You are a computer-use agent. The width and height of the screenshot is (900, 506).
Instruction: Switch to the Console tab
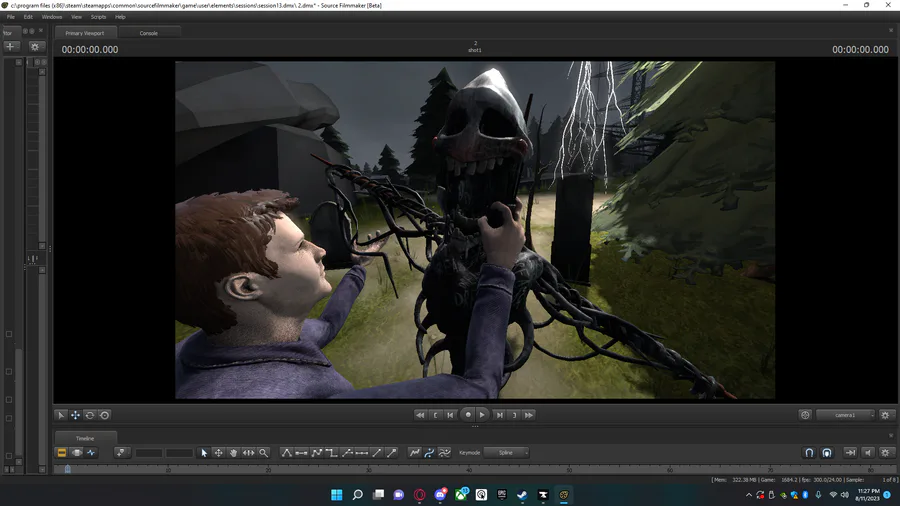(x=149, y=33)
